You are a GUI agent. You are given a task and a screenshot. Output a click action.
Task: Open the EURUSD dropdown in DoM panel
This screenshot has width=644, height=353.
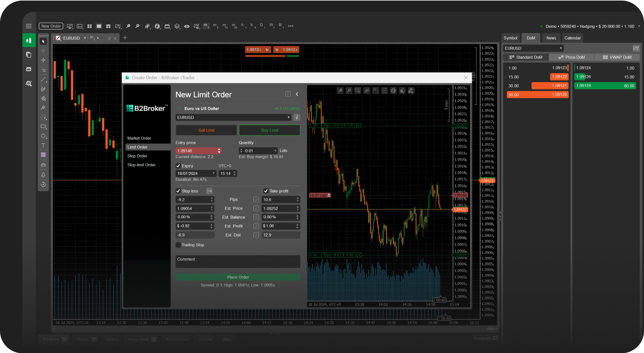(533, 48)
